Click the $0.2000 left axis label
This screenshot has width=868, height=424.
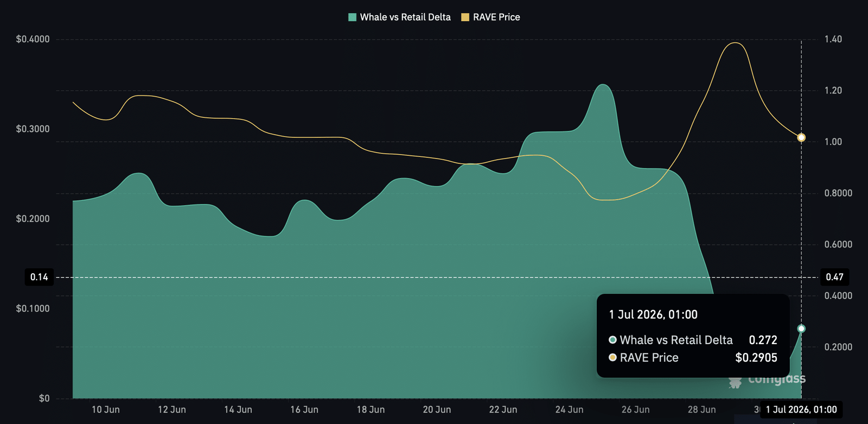[x=33, y=219]
